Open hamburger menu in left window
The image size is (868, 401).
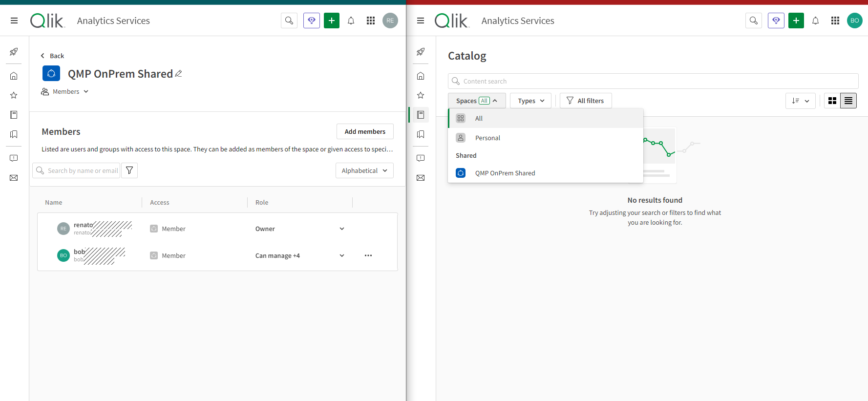(x=14, y=21)
